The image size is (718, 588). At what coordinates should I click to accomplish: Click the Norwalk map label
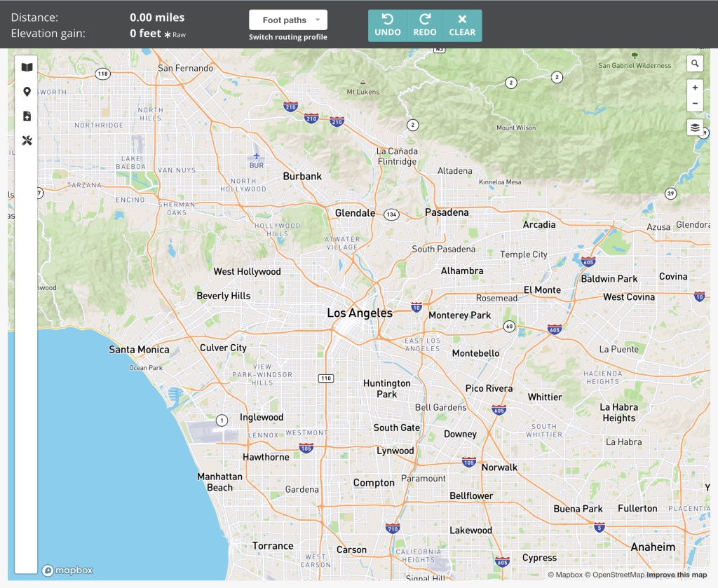tap(499, 467)
